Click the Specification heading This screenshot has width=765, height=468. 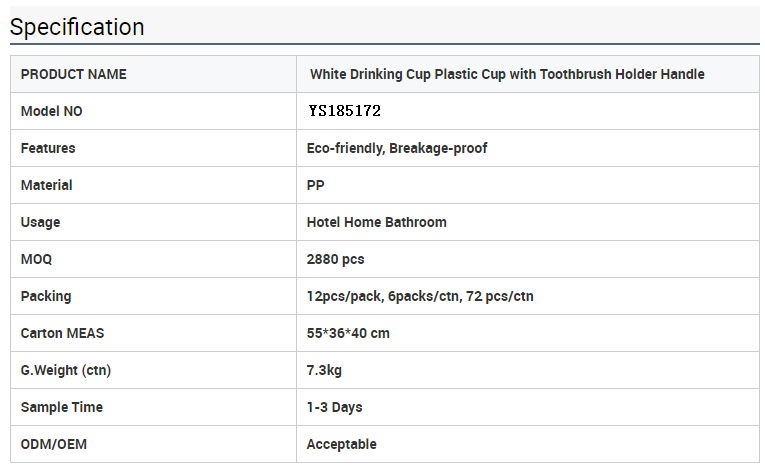coord(77,27)
